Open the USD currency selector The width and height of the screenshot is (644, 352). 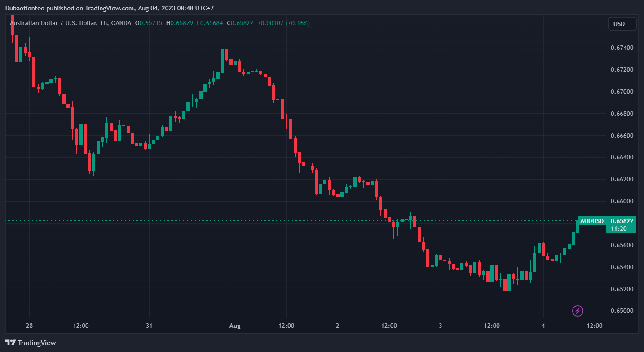coord(622,24)
